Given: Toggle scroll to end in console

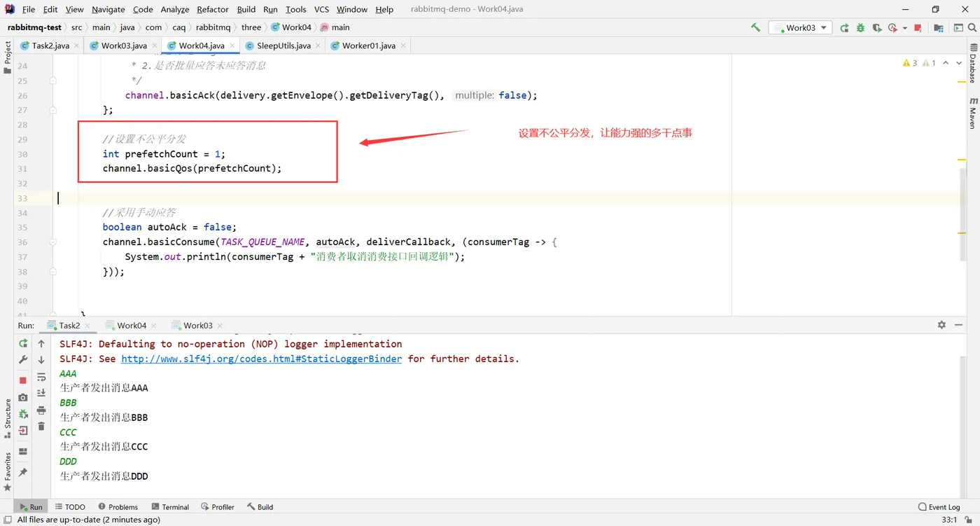Looking at the screenshot, I should click(41, 393).
